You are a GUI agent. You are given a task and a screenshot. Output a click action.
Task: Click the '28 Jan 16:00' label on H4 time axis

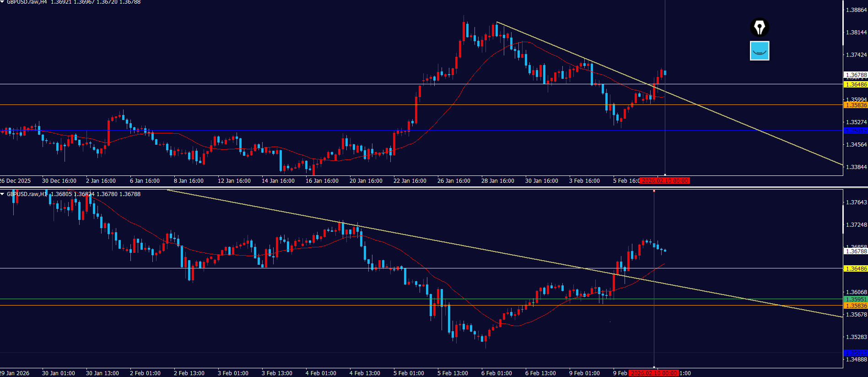tap(497, 181)
